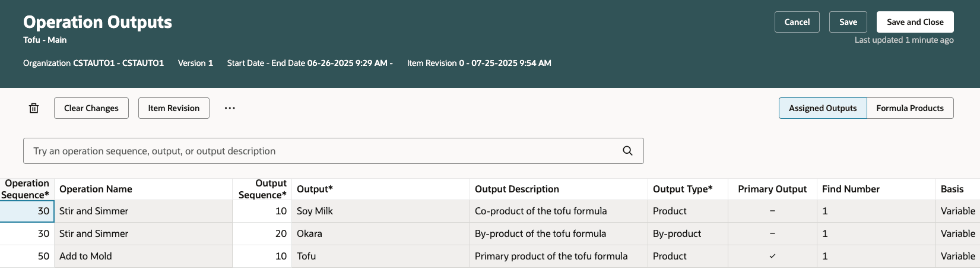The height and width of the screenshot is (269, 980).
Task: Open Output Type cell for Tofu
Action: coord(687,256)
